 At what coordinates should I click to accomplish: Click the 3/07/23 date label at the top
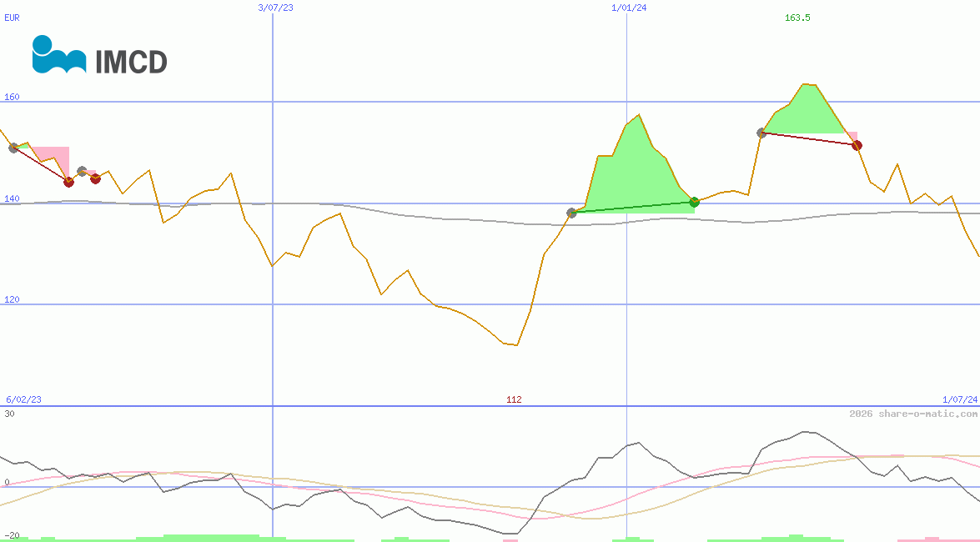[x=276, y=8]
